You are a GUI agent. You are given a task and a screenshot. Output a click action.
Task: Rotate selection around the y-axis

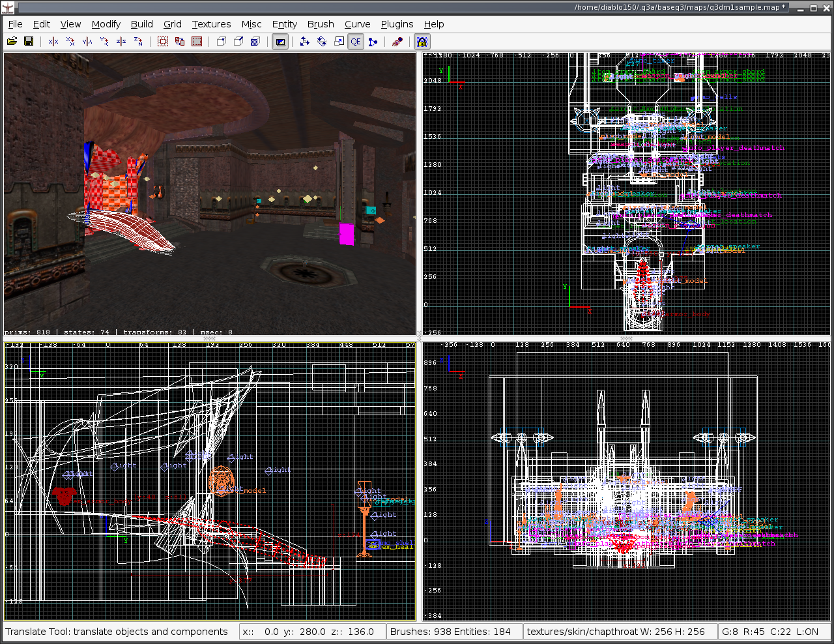tap(104, 41)
